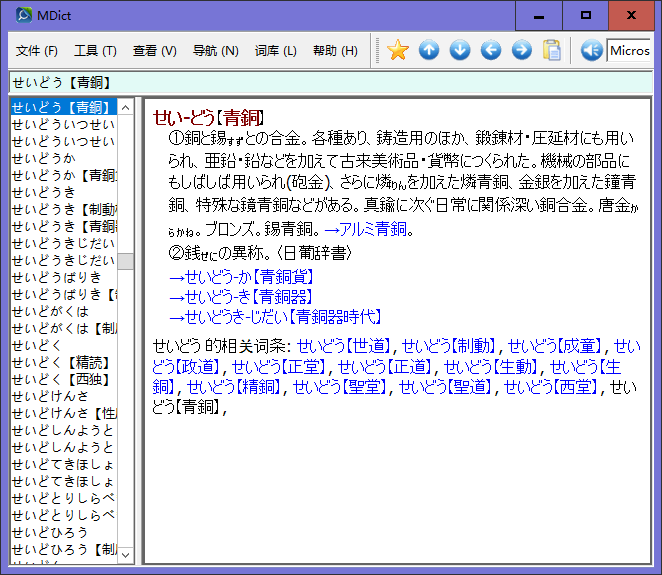Screen dimensions: 662x575
Task: Open the 工具 (T) menu
Action: pos(95,51)
